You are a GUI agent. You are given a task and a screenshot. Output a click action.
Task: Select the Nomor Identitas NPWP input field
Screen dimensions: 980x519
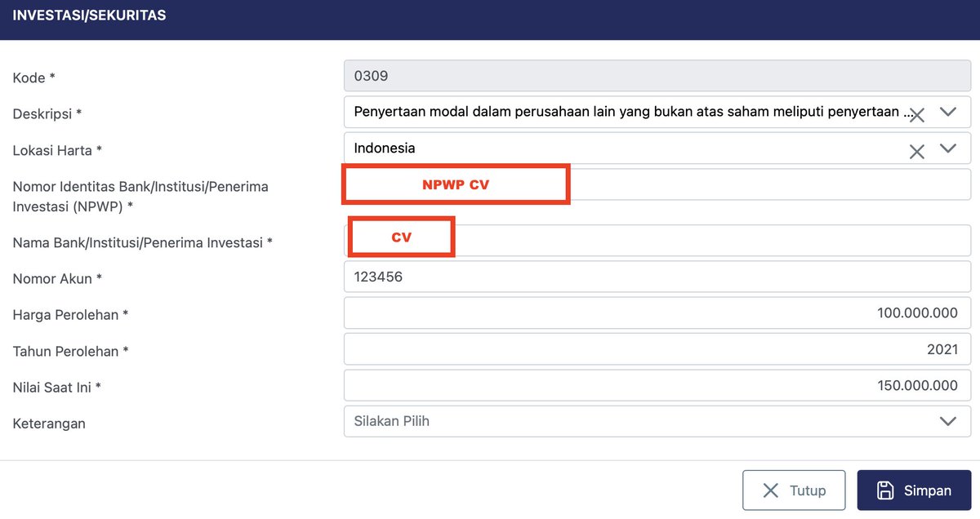(657, 184)
